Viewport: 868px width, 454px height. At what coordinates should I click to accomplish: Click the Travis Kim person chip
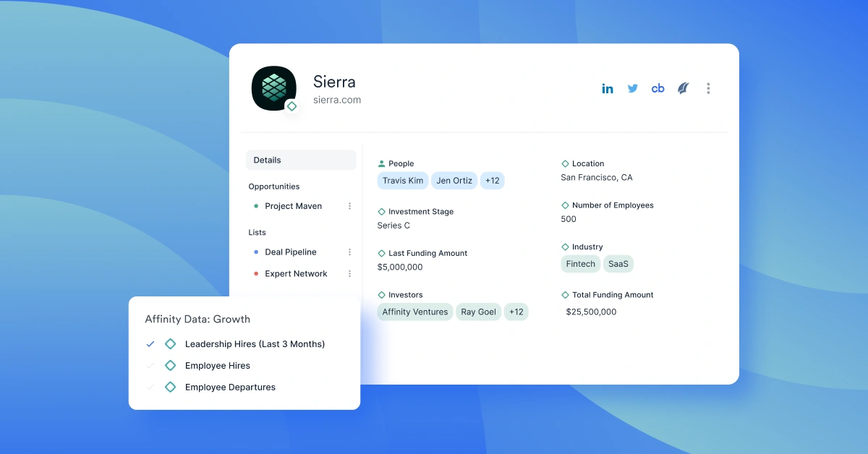click(x=403, y=181)
